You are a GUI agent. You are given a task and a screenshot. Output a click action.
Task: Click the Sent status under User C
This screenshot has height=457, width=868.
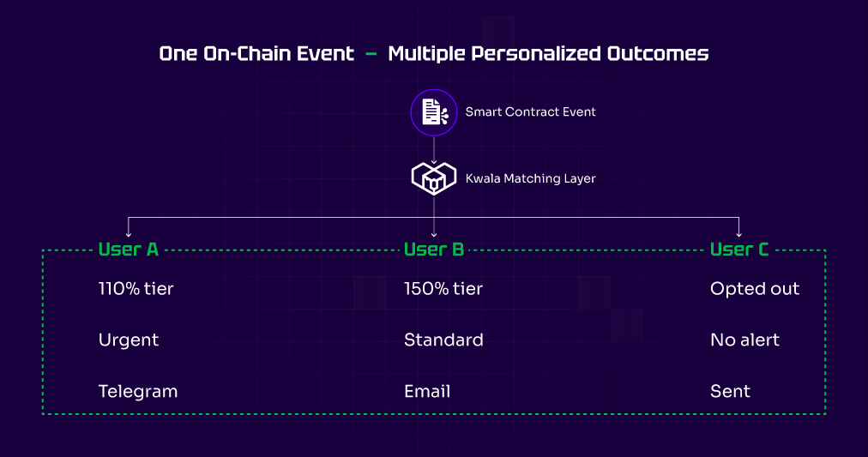pos(730,392)
